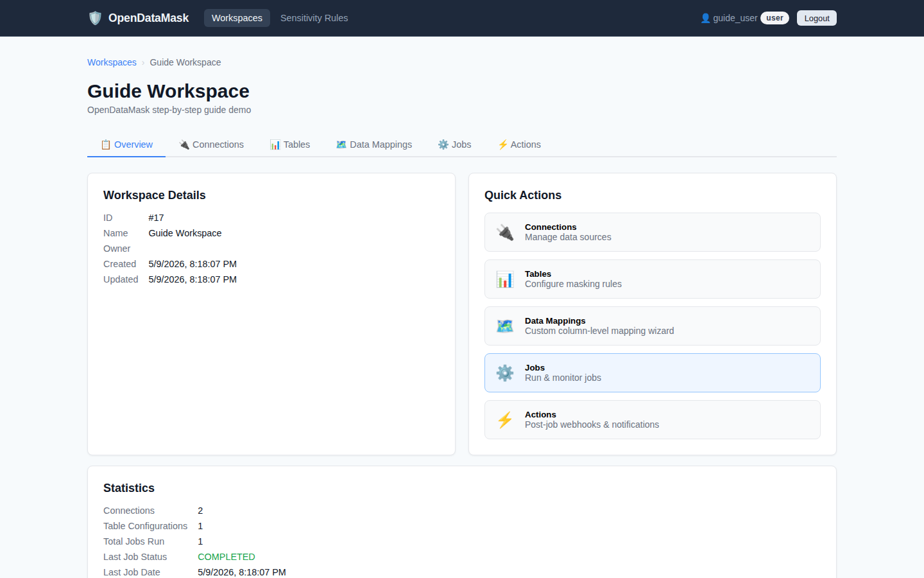Click the Workspace Details heading
Viewport: 924px width, 578px height.
pos(155,195)
